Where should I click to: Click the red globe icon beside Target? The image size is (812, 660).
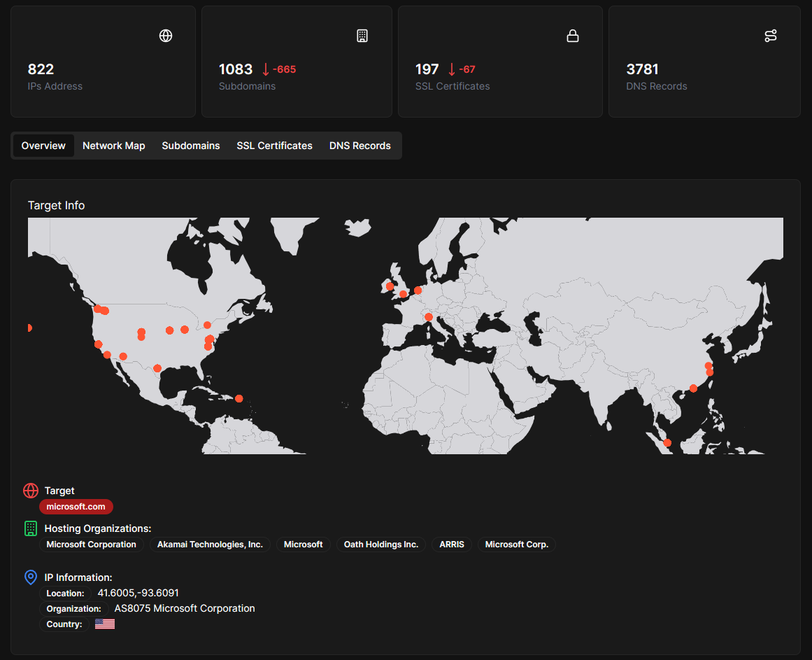tap(31, 490)
